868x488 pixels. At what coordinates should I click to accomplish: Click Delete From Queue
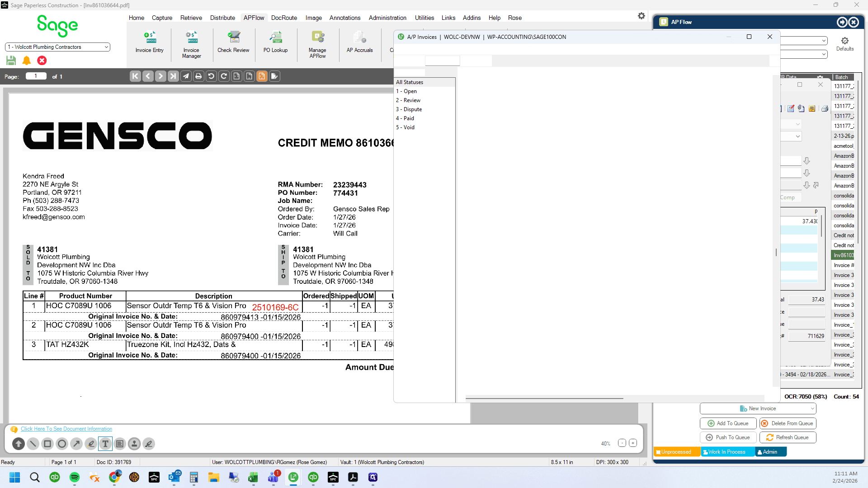pos(788,423)
